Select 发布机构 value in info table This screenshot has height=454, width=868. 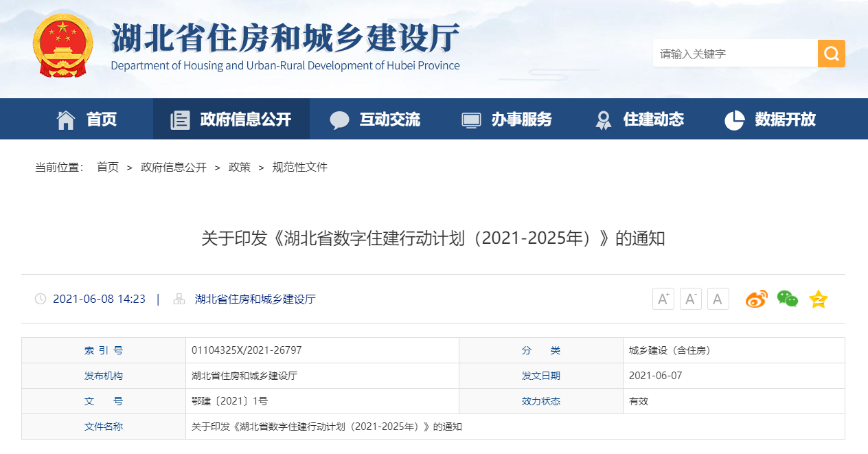[244, 376]
